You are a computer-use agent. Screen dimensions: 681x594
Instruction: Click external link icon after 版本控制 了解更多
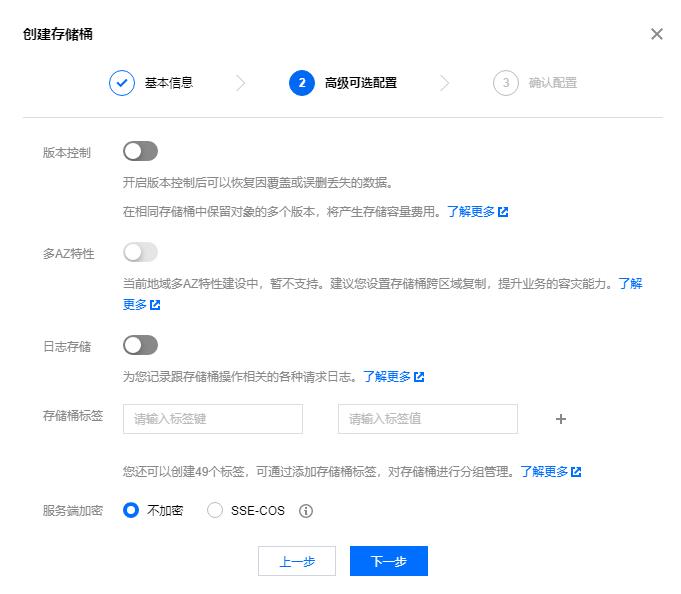[x=503, y=212]
